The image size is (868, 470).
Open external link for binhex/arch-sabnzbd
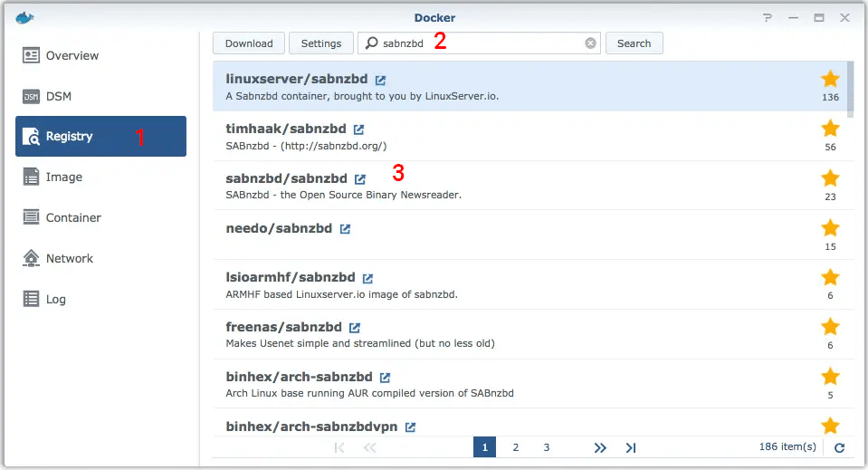coord(385,378)
